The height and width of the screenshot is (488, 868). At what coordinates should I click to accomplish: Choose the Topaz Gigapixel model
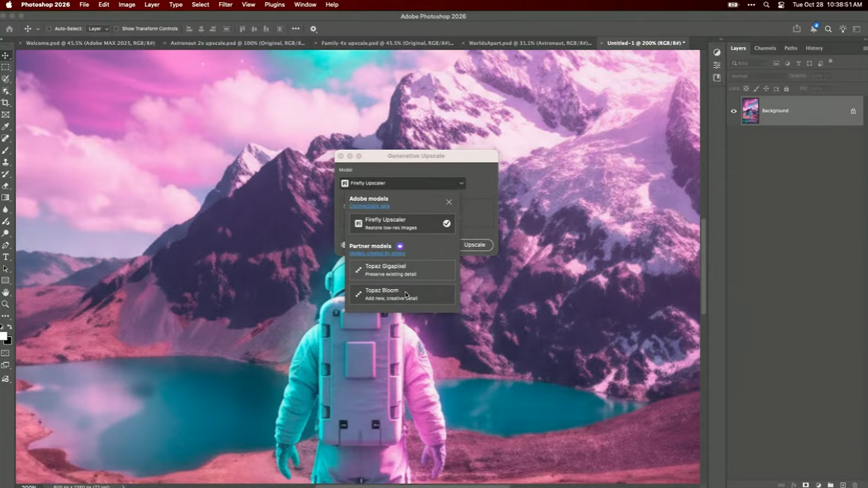click(x=402, y=270)
